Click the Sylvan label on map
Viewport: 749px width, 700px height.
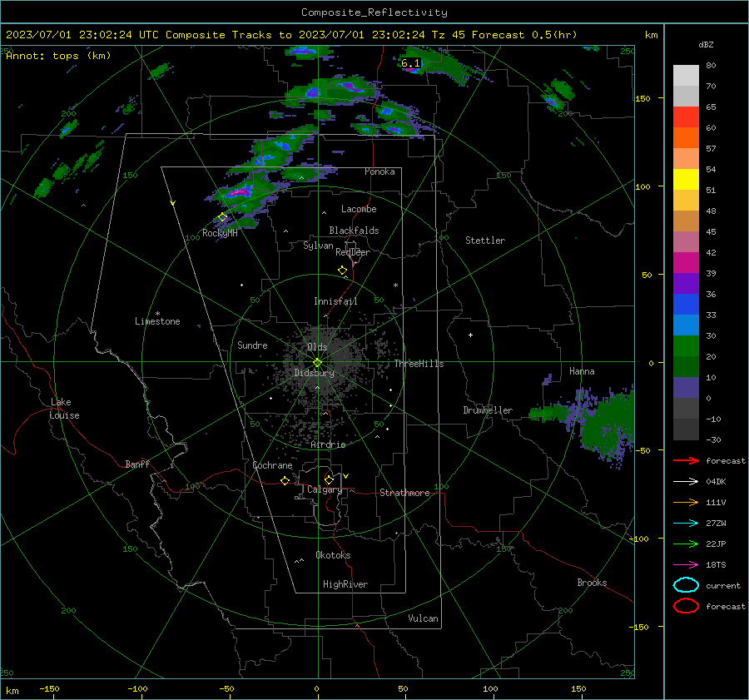[318, 246]
